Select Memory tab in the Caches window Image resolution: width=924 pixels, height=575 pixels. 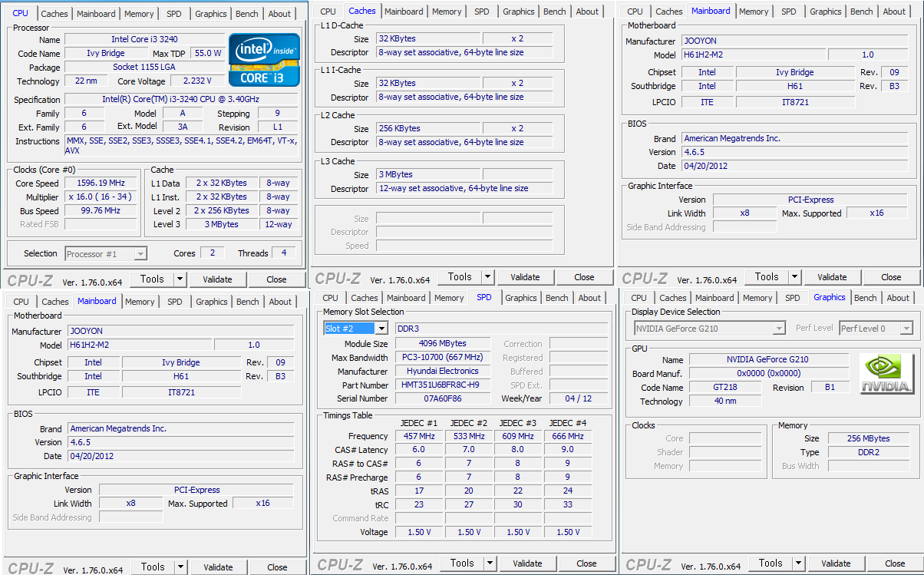click(447, 12)
